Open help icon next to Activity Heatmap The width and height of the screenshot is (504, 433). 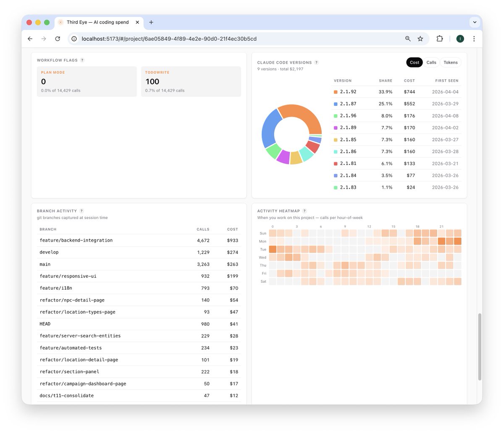click(304, 211)
